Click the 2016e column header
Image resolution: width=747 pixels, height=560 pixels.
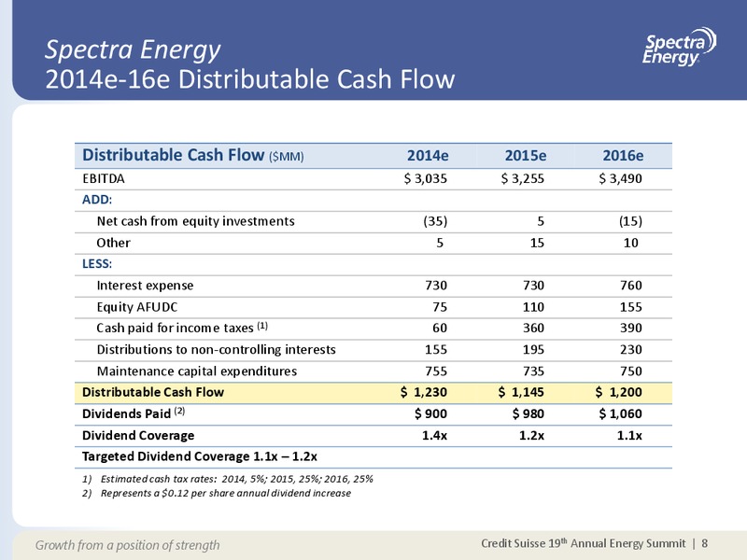[x=623, y=156]
